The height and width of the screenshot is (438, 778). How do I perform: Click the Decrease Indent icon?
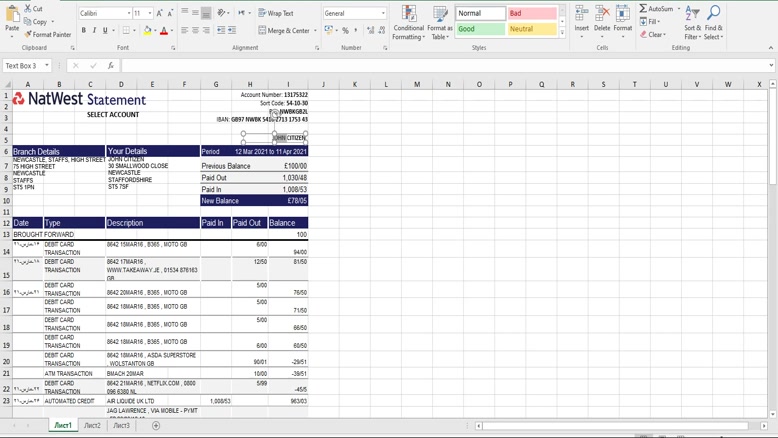pyautogui.click(x=221, y=31)
